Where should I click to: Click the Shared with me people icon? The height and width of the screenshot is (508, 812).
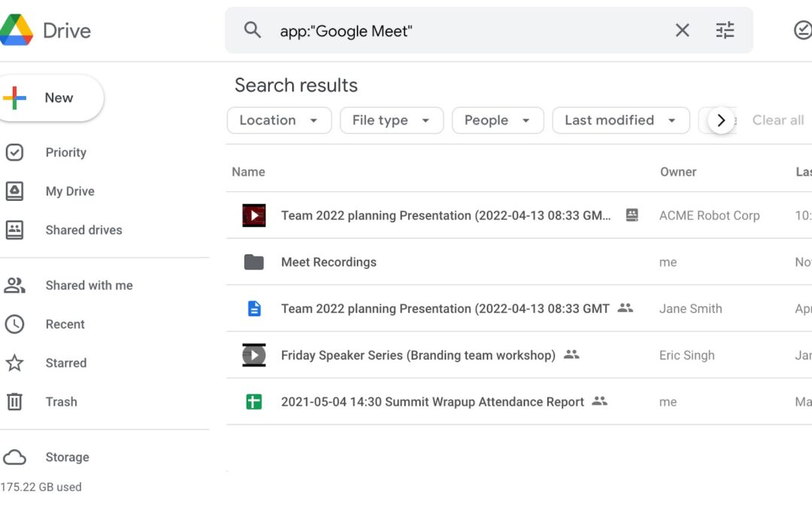14,285
